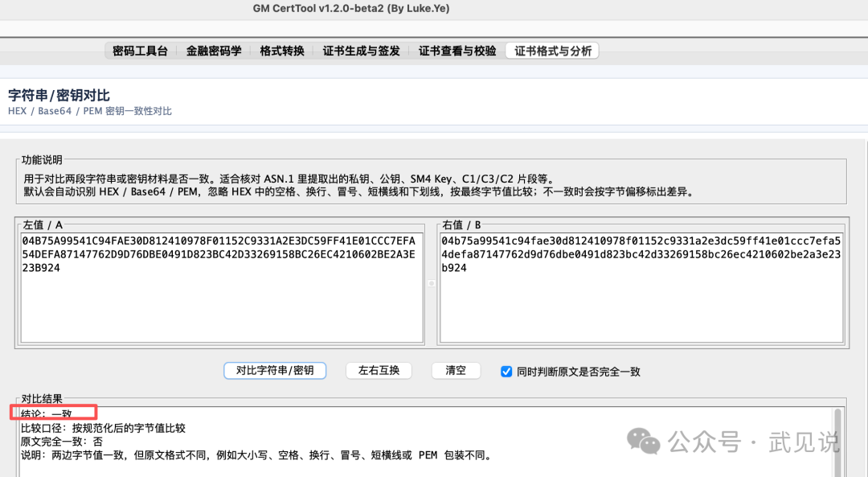Click the 对比结果 vertical scrollbar
Image resolution: width=868 pixels, height=477 pixels.
[838, 442]
